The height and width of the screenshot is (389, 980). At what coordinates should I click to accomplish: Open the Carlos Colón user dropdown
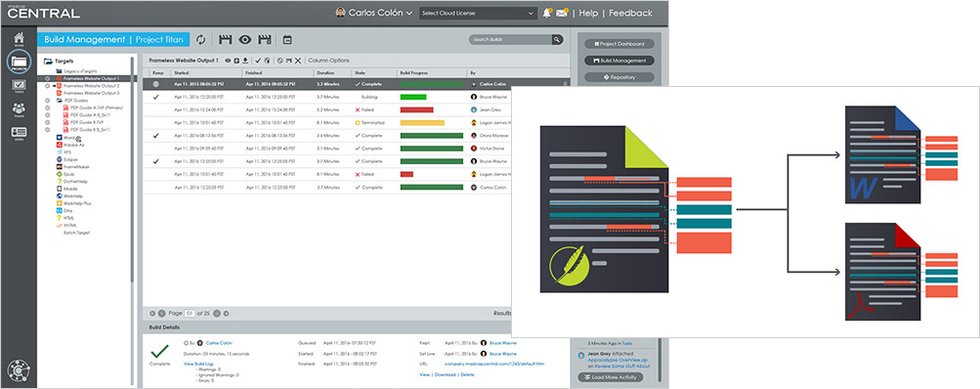pos(374,13)
